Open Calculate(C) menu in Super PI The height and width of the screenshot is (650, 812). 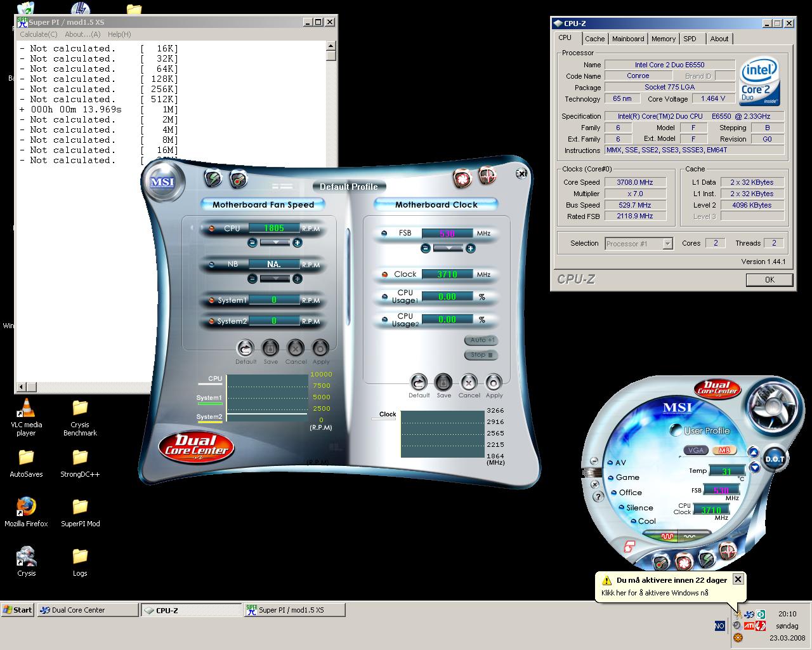pos(39,34)
